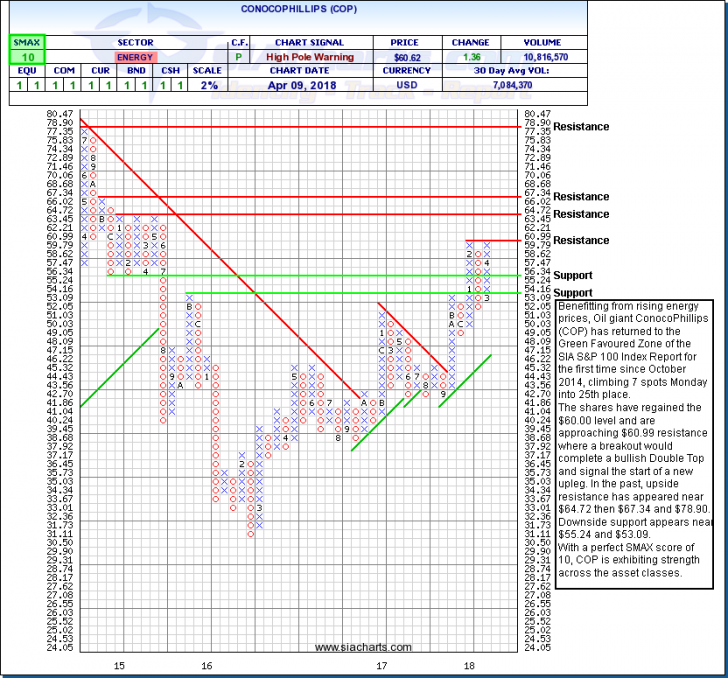The width and height of the screenshot is (728, 678).
Task: Click the Support label at the 55.24 level
Action: [x=574, y=275]
